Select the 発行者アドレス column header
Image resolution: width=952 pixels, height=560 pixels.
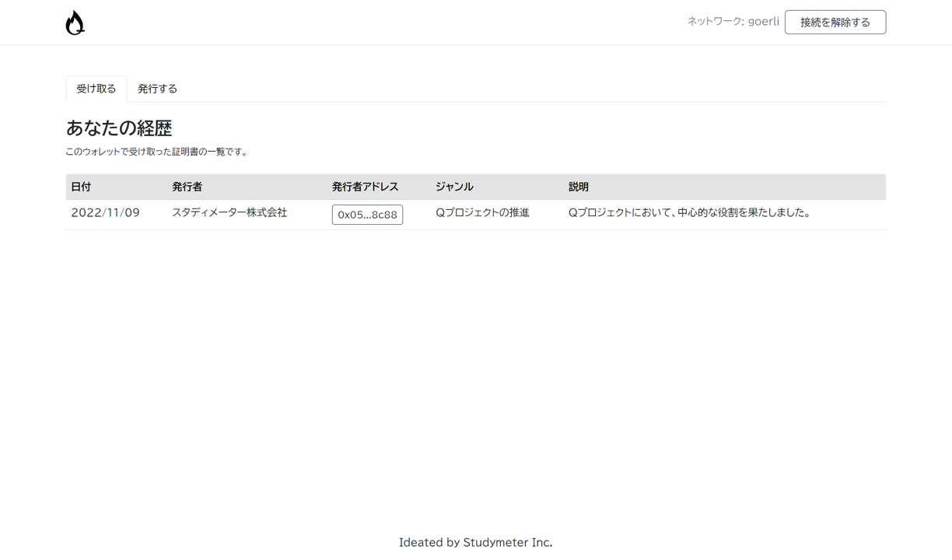pyautogui.click(x=364, y=187)
